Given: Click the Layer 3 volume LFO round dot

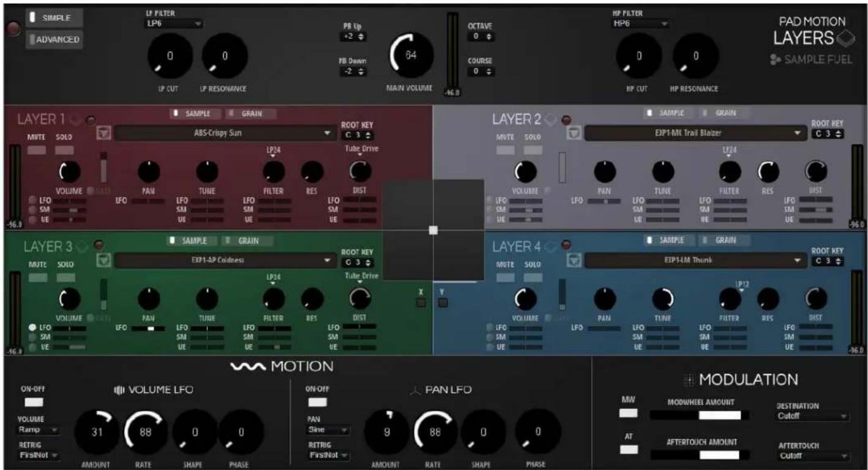Looking at the screenshot, I should coord(32,328).
